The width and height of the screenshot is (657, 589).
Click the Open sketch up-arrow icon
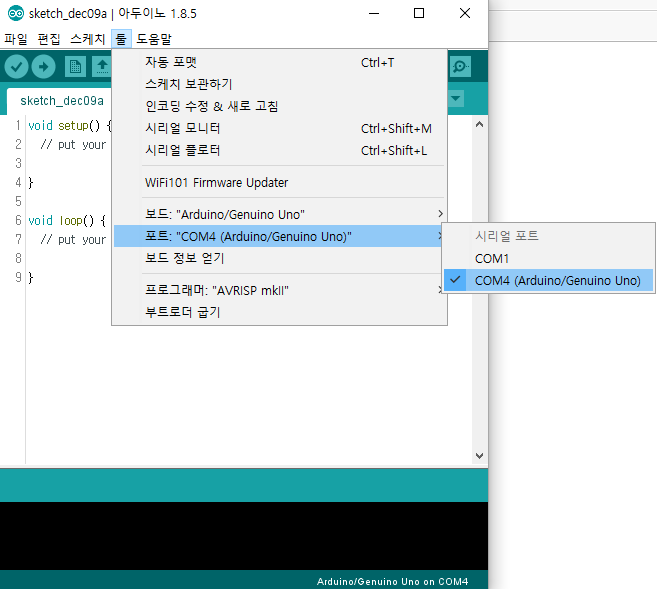tap(102, 67)
